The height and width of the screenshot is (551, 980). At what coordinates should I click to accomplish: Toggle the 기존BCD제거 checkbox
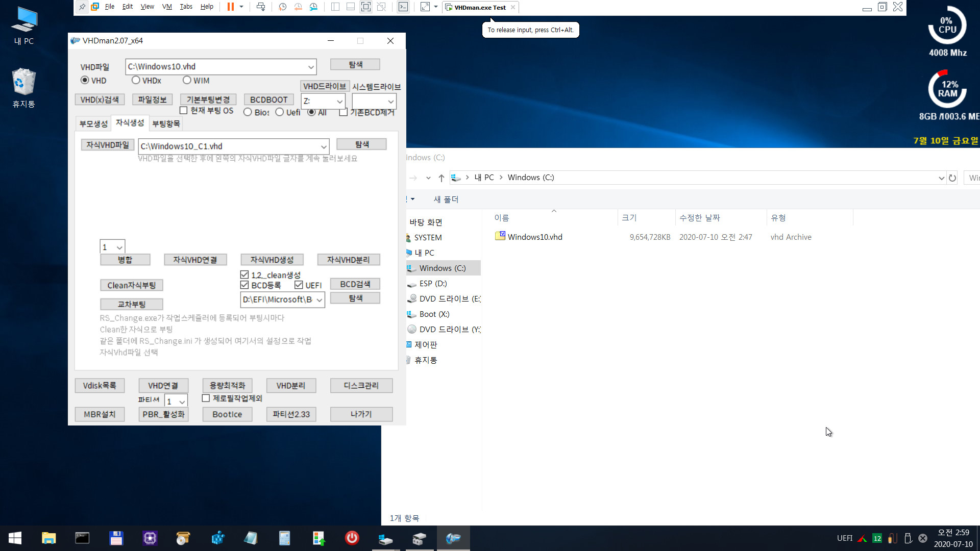[344, 112]
